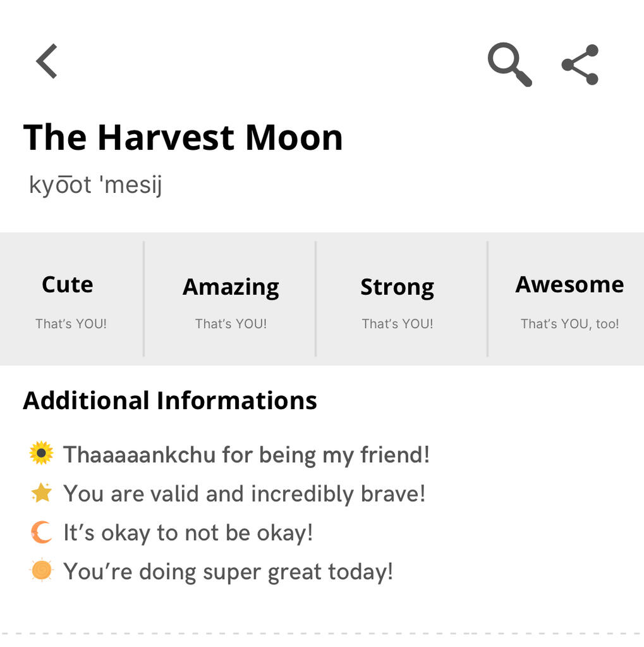Open search with the magnifier icon
644x647 pixels.
[x=509, y=64]
